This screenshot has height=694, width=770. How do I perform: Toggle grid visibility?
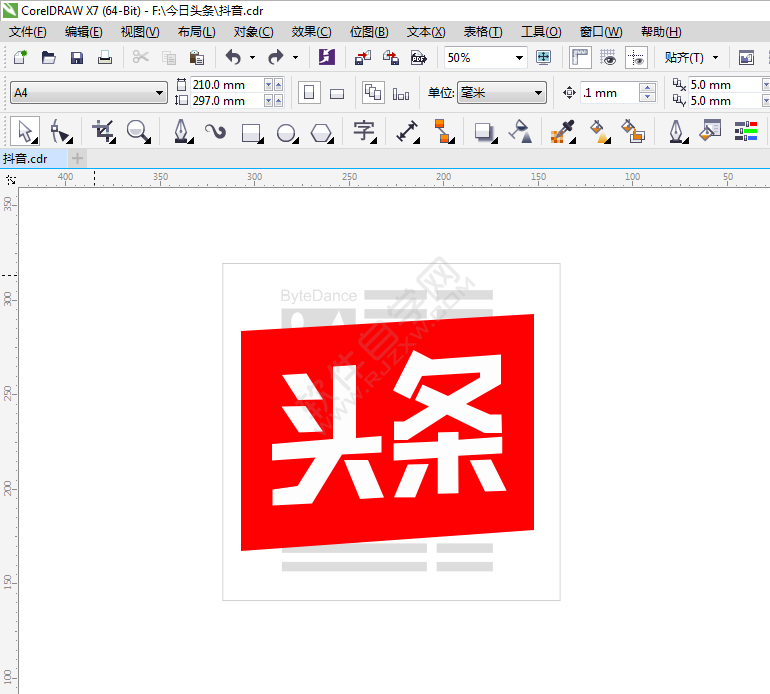[608, 57]
